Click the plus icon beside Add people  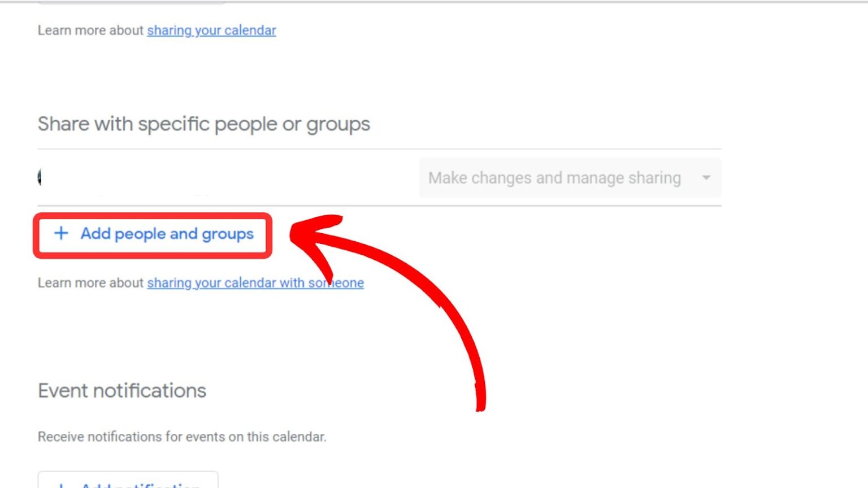point(61,233)
